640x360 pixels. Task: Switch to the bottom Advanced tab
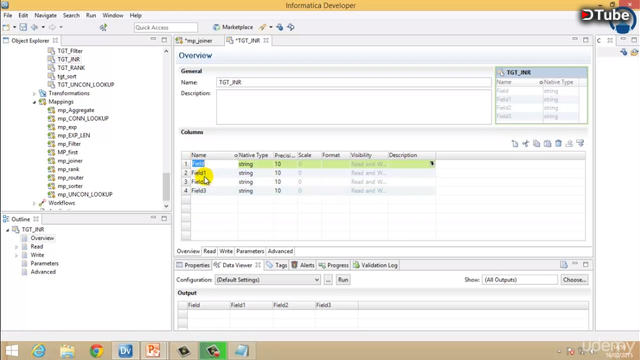click(280, 251)
